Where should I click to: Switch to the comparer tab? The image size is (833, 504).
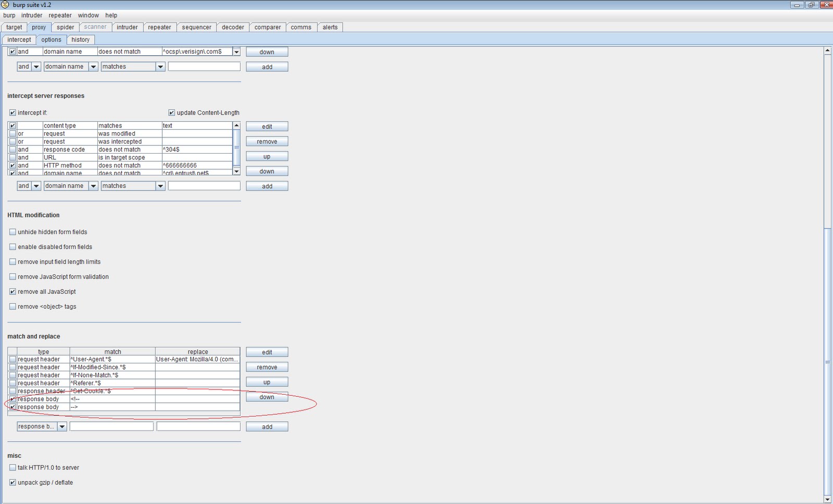coord(268,27)
